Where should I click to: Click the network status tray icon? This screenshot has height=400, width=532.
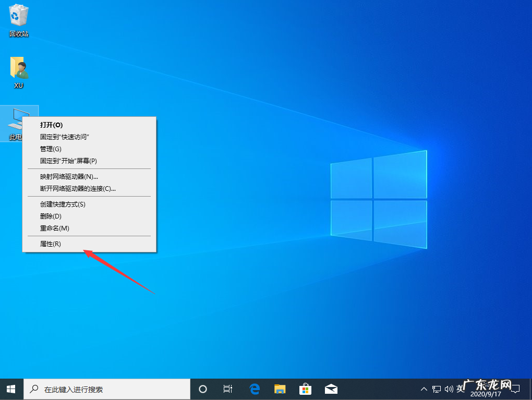click(x=436, y=389)
